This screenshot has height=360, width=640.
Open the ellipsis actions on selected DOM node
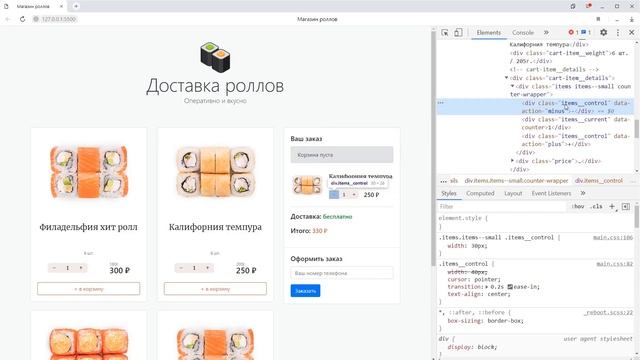tap(440, 103)
